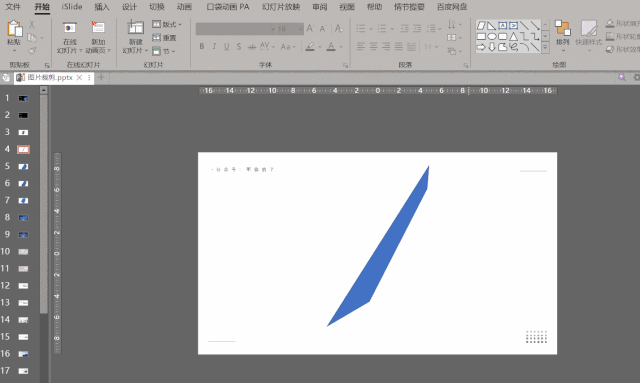Add a new document tab with the plus button
Image resolution: width=640 pixels, height=383 pixels.
pyautogui.click(x=101, y=77)
